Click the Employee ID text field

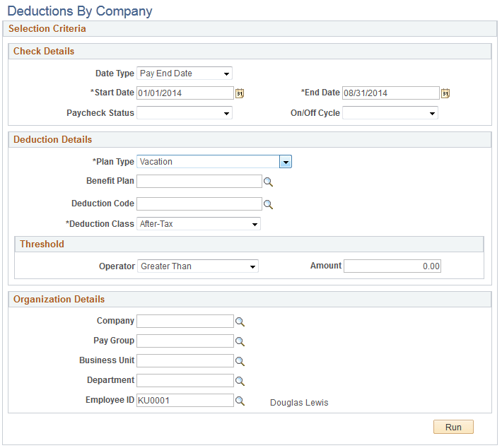[x=185, y=401]
